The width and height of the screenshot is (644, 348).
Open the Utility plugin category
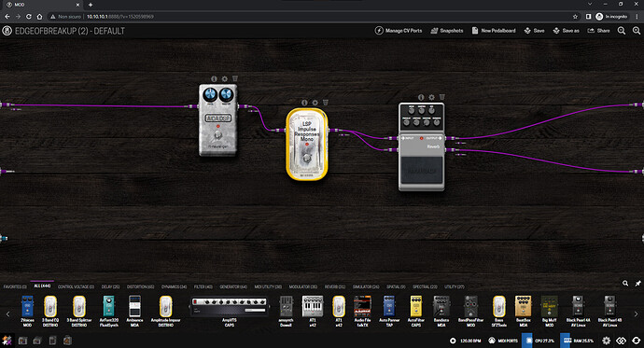[455, 286]
